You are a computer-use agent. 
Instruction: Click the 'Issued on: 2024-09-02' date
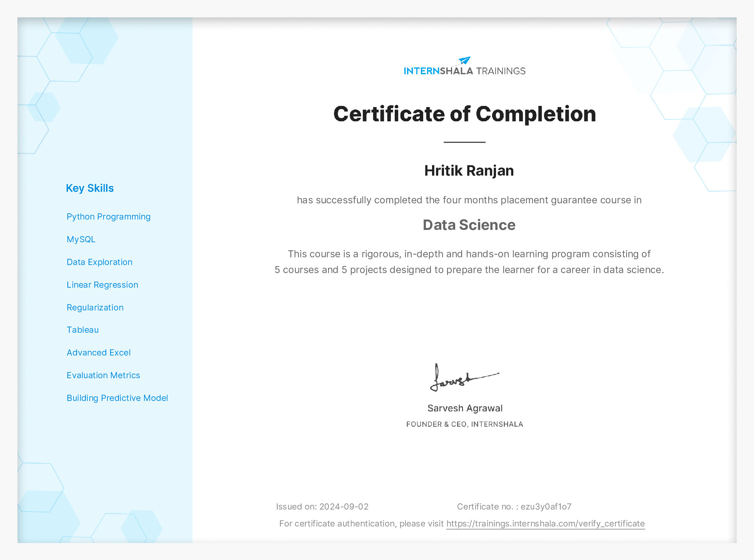322,507
